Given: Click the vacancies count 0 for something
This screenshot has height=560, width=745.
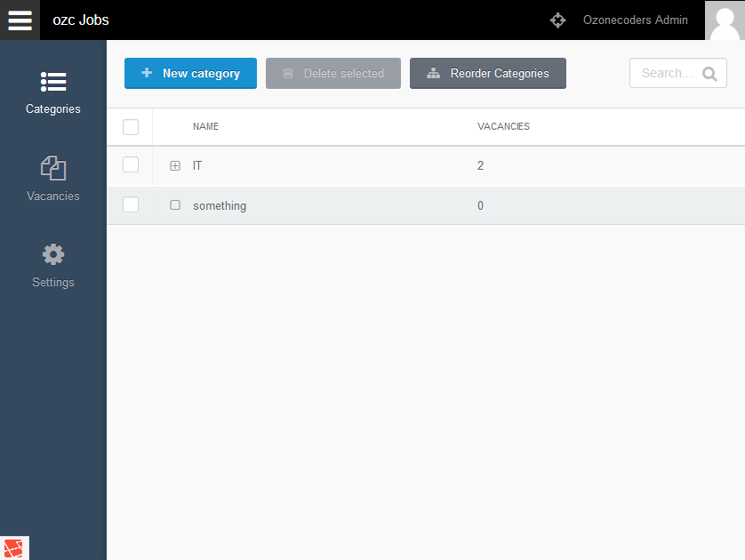Looking at the screenshot, I should pyautogui.click(x=480, y=205).
